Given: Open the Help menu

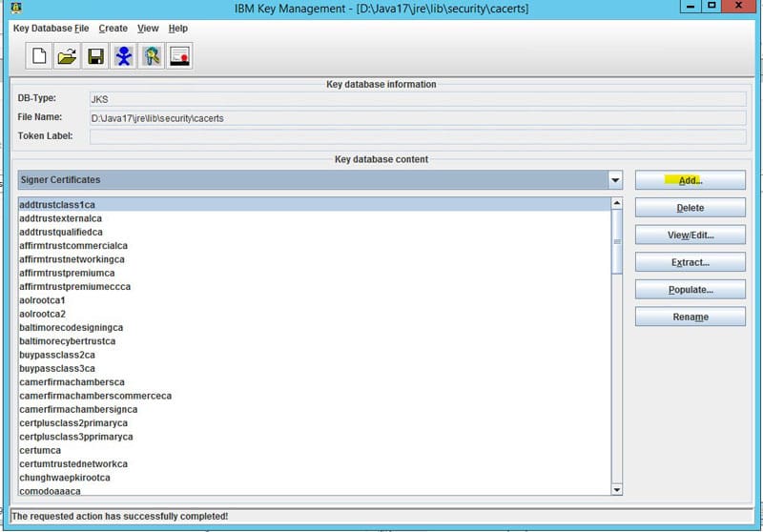Looking at the screenshot, I should pos(178,29).
